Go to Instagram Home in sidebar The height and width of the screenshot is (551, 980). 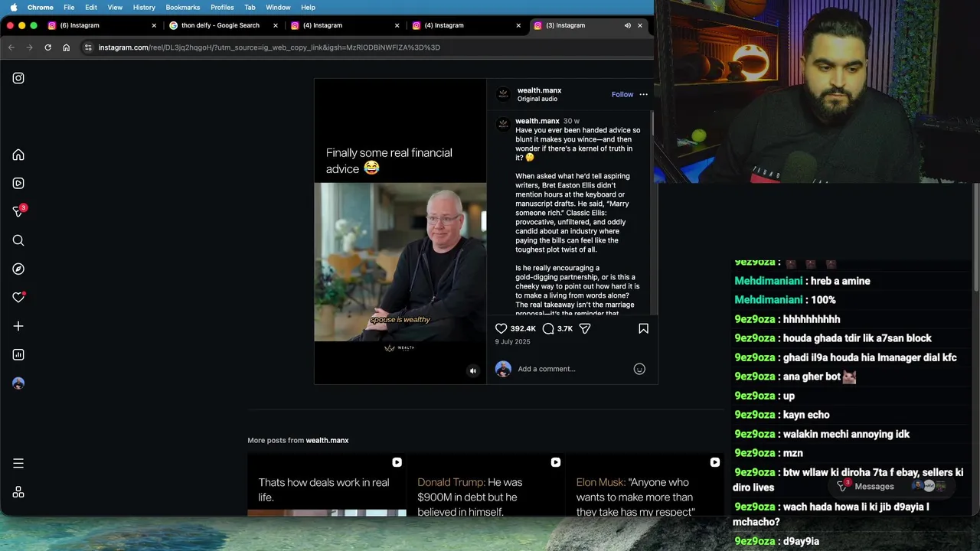pyautogui.click(x=18, y=155)
